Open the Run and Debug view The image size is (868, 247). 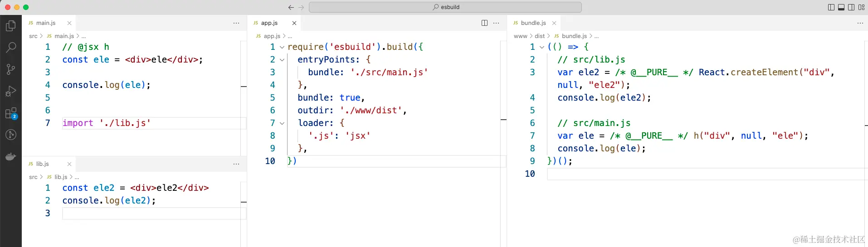click(11, 91)
